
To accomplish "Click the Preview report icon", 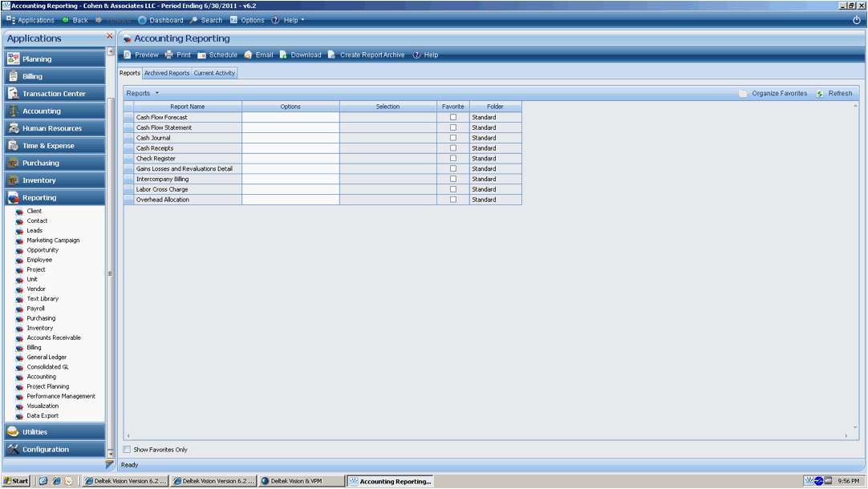I will click(x=128, y=55).
